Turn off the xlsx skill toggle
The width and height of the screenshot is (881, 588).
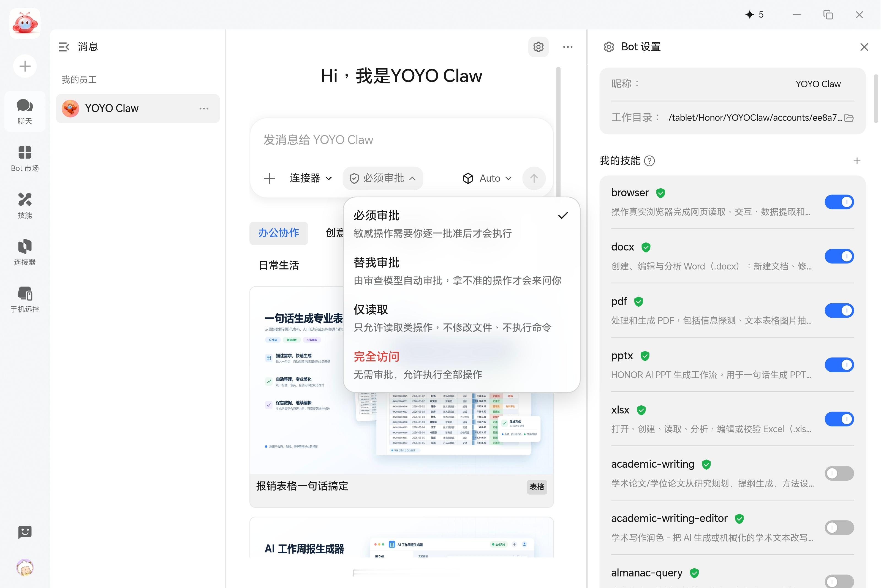(x=839, y=419)
